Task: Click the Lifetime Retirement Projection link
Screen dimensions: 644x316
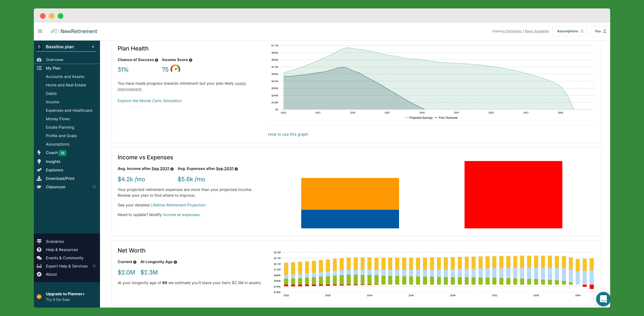Action: [178, 205]
